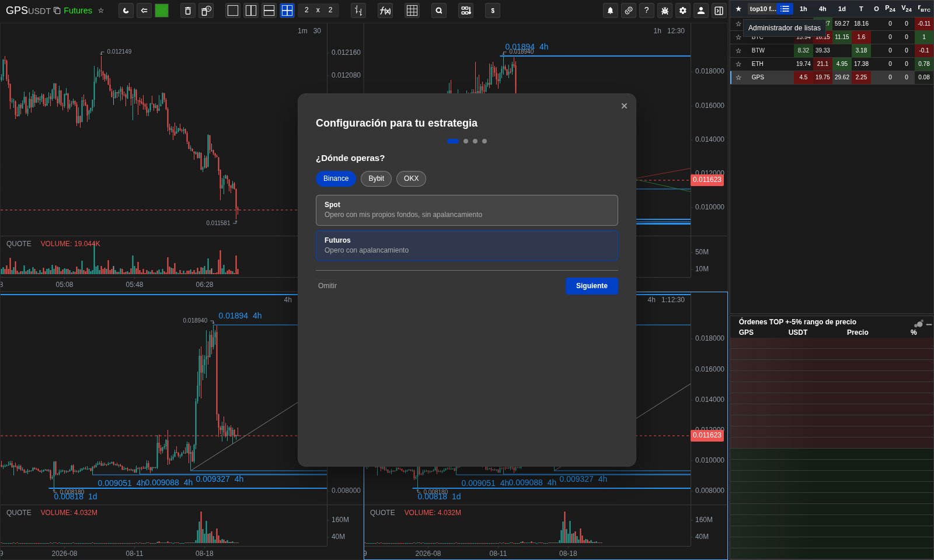Toggle the chart grid lines icon
The height and width of the screenshot is (560, 934).
(x=412, y=10)
